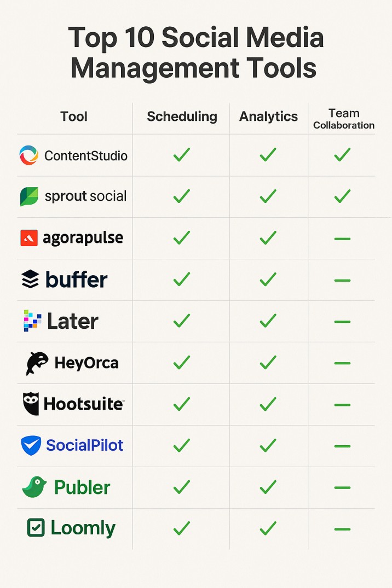Click the Buffer stacked layers icon
392x588 pixels.
[30, 280]
